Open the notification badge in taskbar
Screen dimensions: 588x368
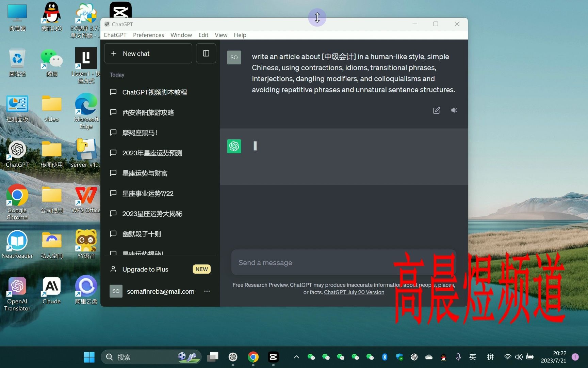click(575, 357)
